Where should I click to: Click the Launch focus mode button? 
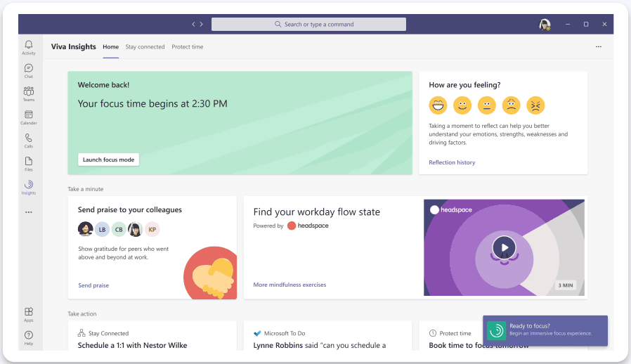(108, 160)
